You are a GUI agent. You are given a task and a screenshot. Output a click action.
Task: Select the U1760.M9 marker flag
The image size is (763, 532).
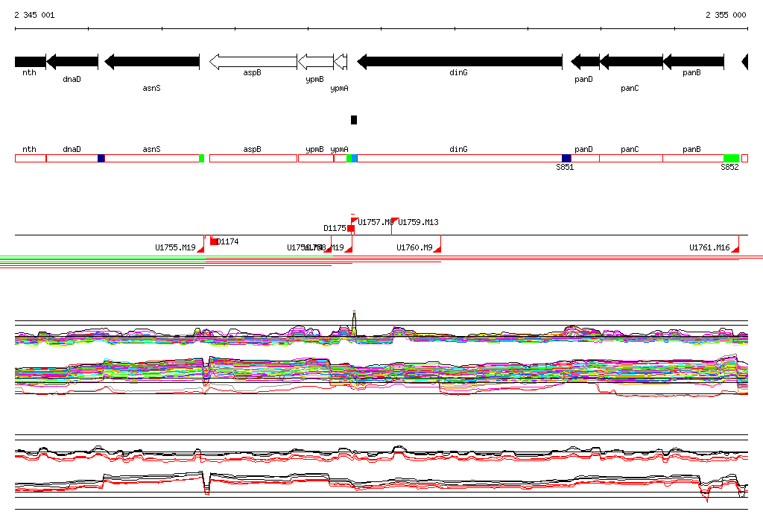[x=437, y=249]
